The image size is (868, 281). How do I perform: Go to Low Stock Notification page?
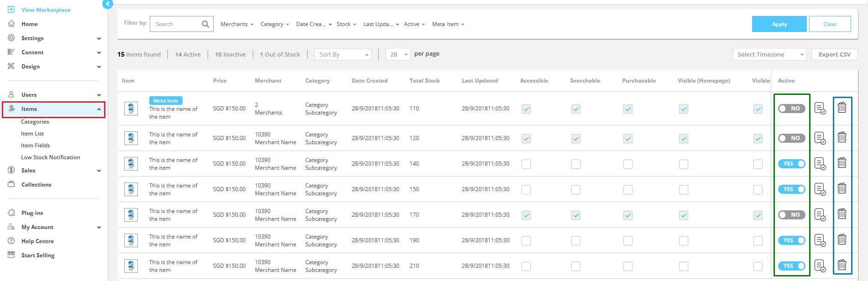(50, 157)
